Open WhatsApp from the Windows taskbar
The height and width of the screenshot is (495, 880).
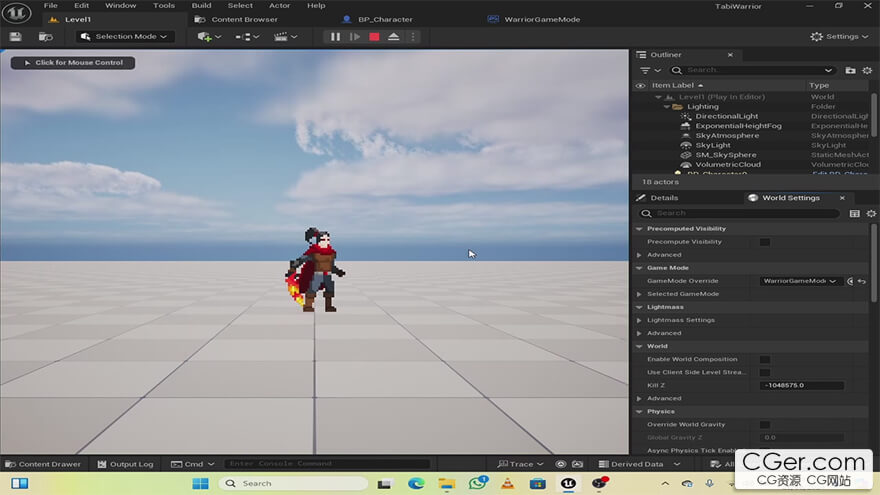point(478,483)
